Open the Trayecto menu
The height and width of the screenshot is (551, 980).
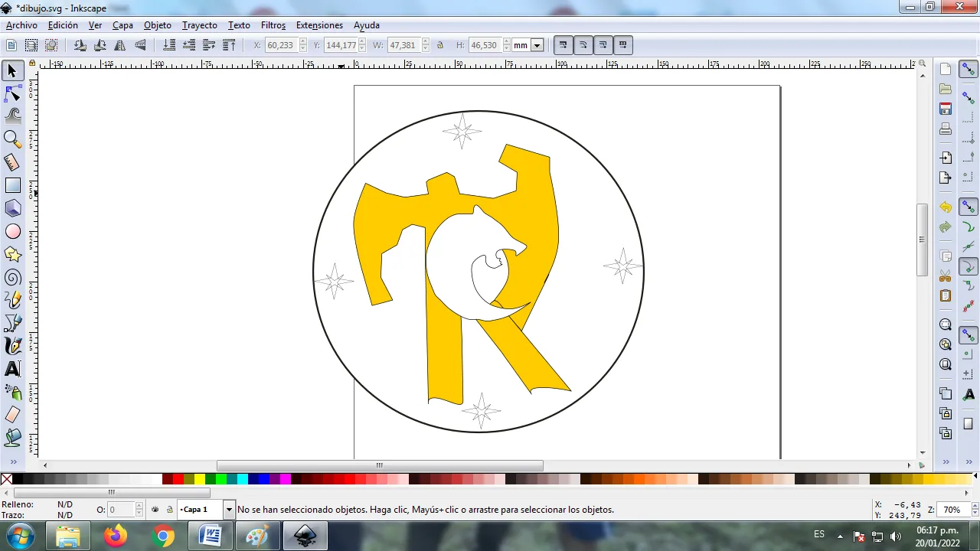click(x=200, y=25)
